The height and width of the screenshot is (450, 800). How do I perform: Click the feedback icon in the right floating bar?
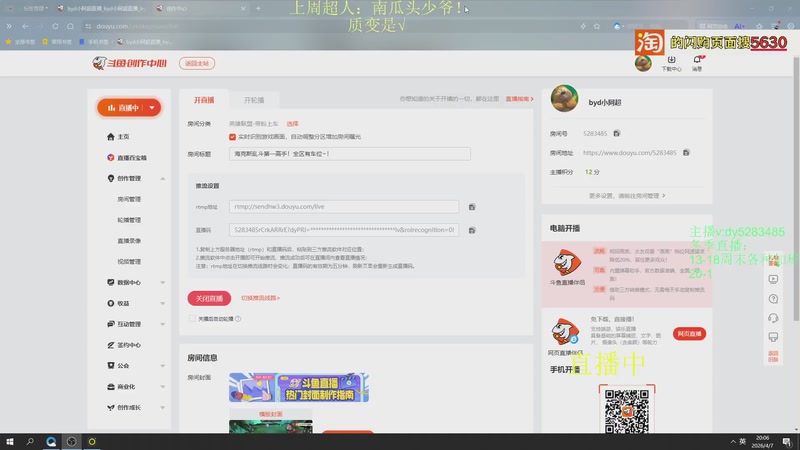pos(773,337)
